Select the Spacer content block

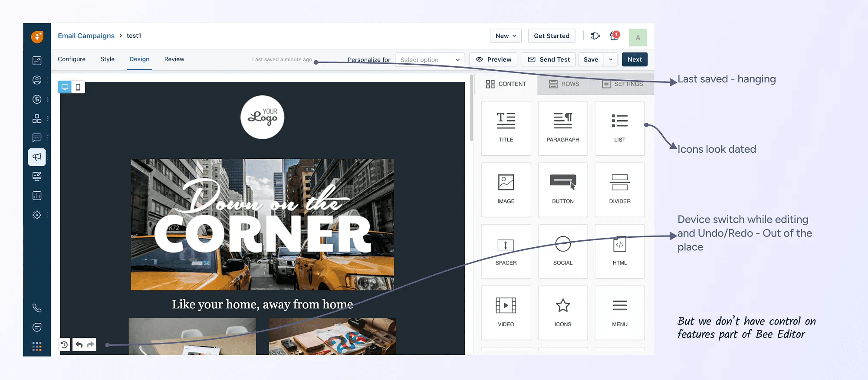click(506, 252)
